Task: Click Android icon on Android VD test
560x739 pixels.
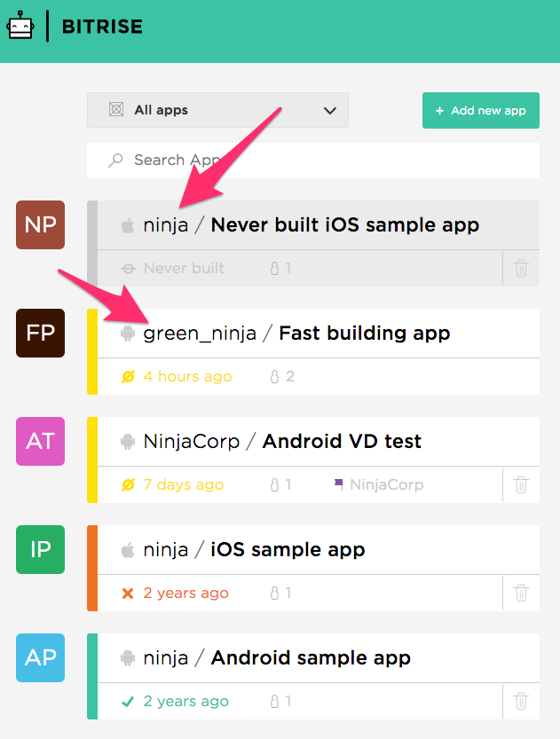Action: pyautogui.click(x=127, y=442)
